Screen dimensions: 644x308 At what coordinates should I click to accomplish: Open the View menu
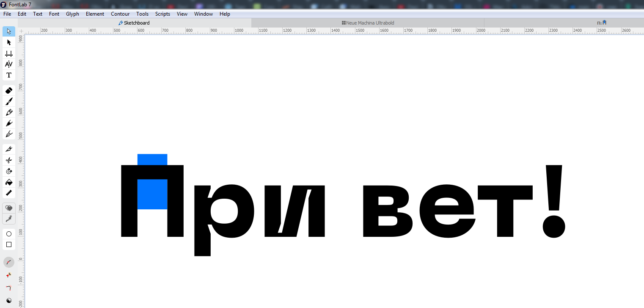pos(182,14)
